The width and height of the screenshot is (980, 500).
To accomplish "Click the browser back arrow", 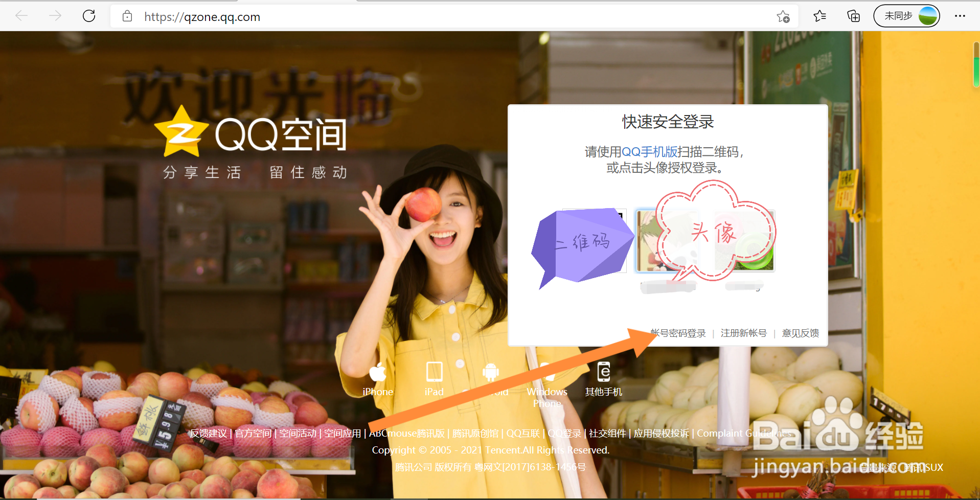I will click(21, 16).
